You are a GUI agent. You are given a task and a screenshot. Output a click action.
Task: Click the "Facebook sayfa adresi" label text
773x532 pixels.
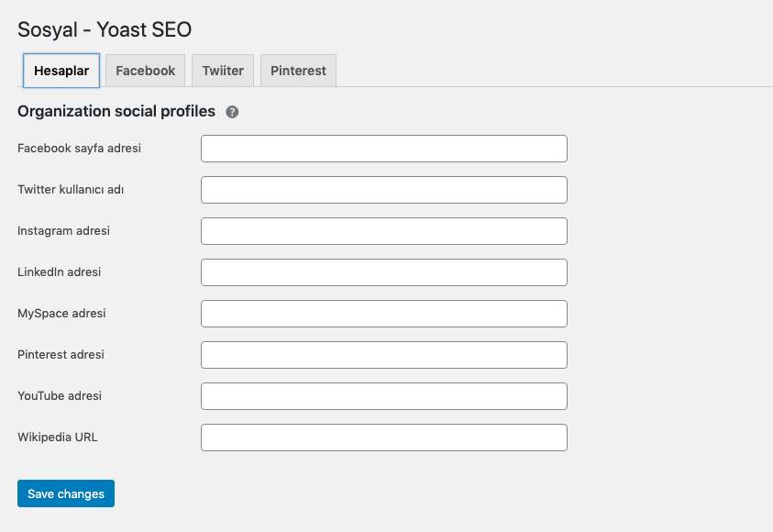click(79, 148)
